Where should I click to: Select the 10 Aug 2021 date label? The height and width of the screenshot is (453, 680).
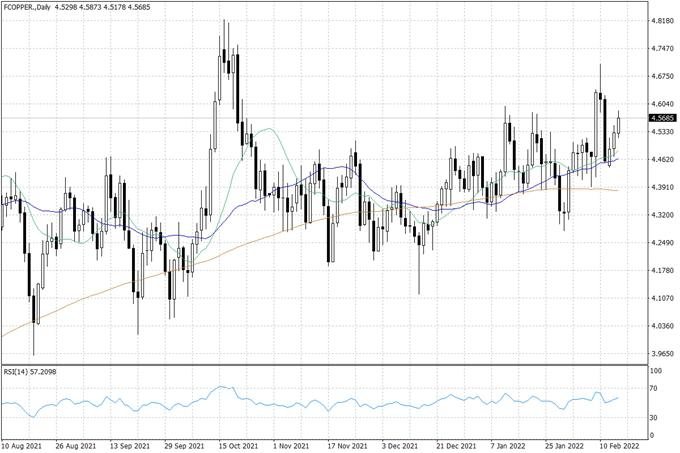tap(22, 445)
